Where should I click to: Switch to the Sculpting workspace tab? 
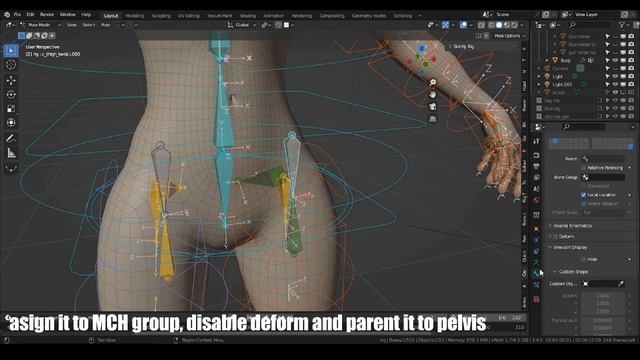tap(161, 16)
